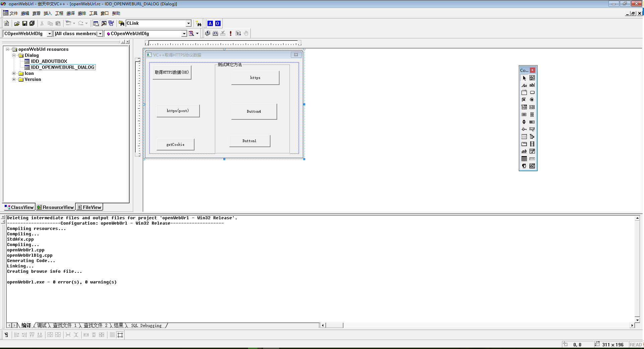
Task: Open the CLink find combo dropdown
Action: click(x=188, y=23)
